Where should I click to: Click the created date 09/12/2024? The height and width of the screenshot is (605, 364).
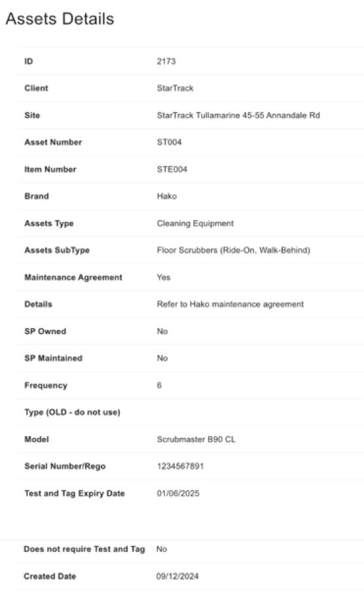click(177, 576)
